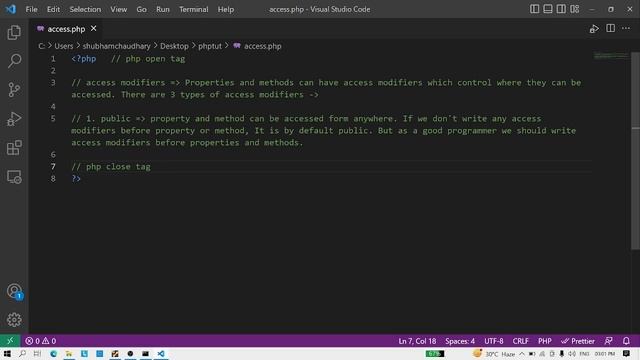Open the Windows Start menu
Screen dimensions: 640x360
(7, 353)
